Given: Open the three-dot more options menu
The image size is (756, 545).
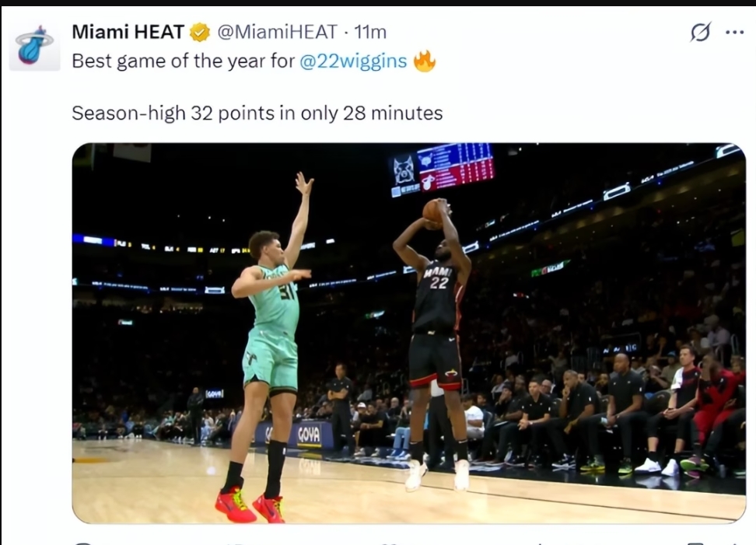Looking at the screenshot, I should coord(734,33).
